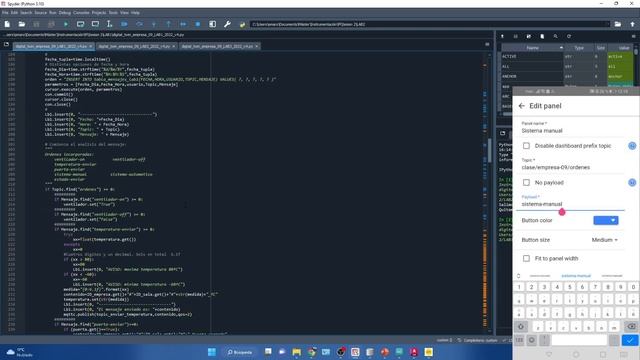640x360 pixels.
Task: Open Preferences with the wrench icon
Action: click(227, 24)
